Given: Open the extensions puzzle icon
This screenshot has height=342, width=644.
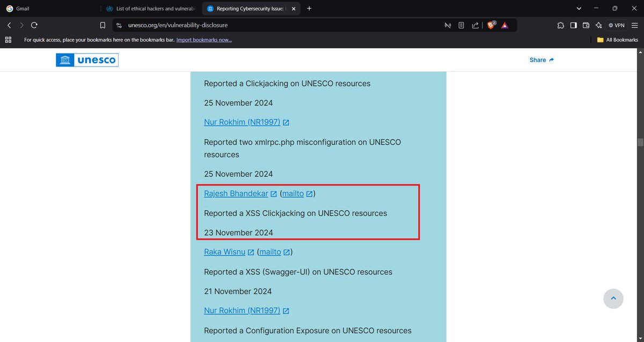Looking at the screenshot, I should (561, 25).
